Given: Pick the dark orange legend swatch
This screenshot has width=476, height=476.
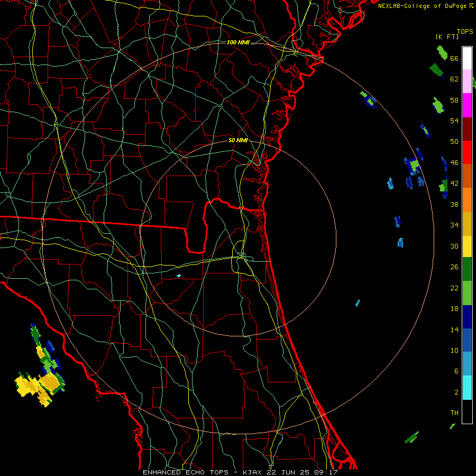Looking at the screenshot, I should coord(467,176).
